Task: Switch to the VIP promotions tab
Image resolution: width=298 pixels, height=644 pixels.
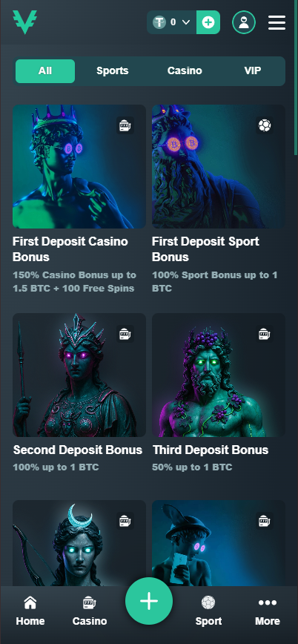Action: (x=253, y=71)
